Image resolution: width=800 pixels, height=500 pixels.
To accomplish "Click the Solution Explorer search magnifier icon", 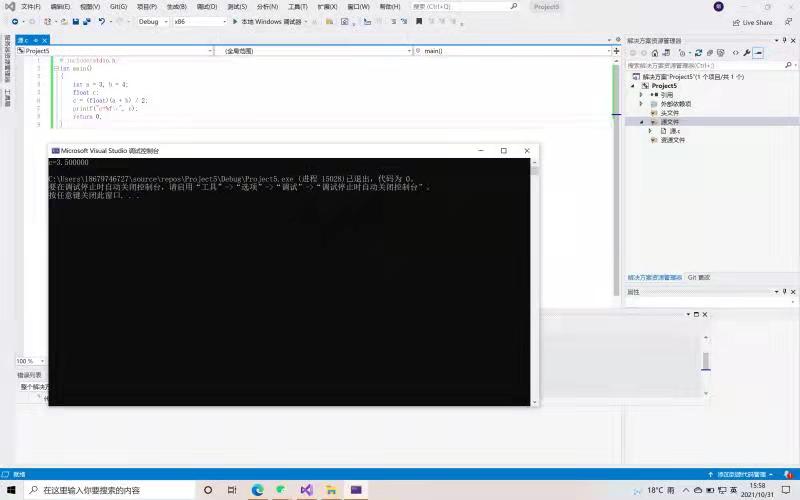I will coord(788,65).
